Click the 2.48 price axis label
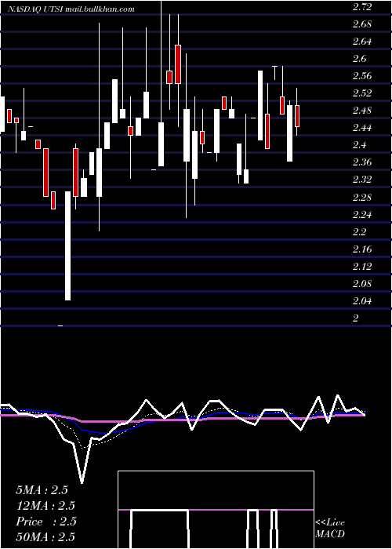Viewport: 392px width, 549px height. point(362,111)
